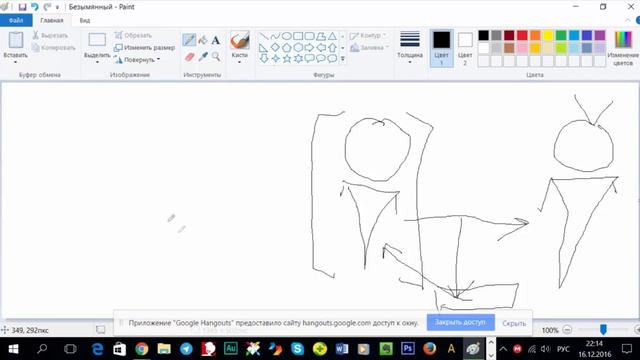Viewport: 640px width, 360px height.
Task: Expand the shapes gallery
Action: tap(343, 59)
